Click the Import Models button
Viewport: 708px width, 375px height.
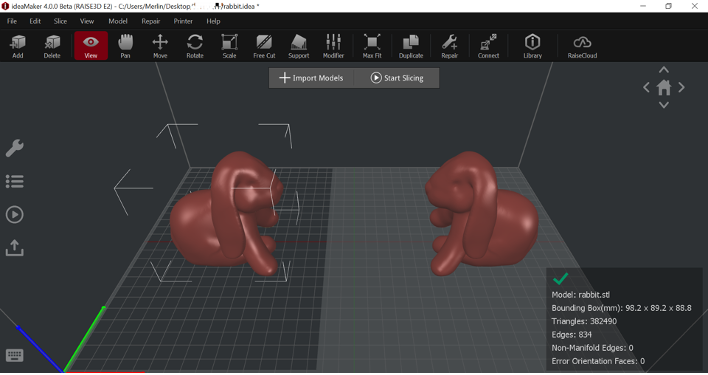(x=311, y=78)
